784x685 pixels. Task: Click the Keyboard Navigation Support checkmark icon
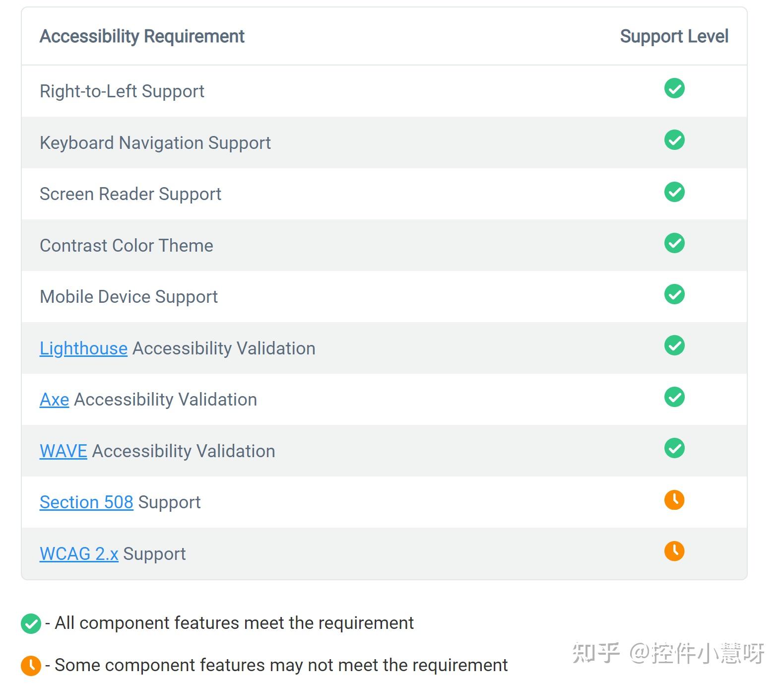(674, 140)
